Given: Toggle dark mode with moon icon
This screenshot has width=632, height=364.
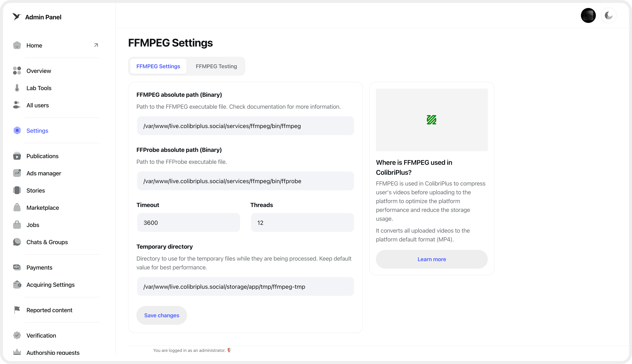Looking at the screenshot, I should 609,15.
